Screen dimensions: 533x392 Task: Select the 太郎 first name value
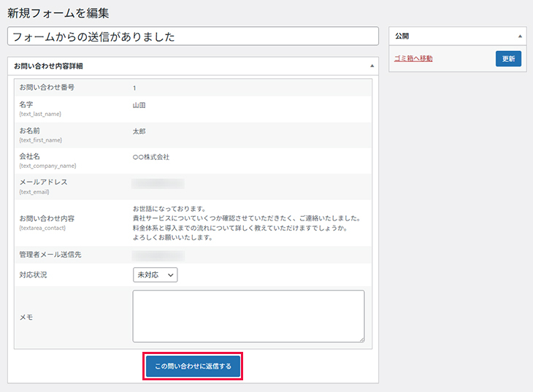[x=139, y=131]
